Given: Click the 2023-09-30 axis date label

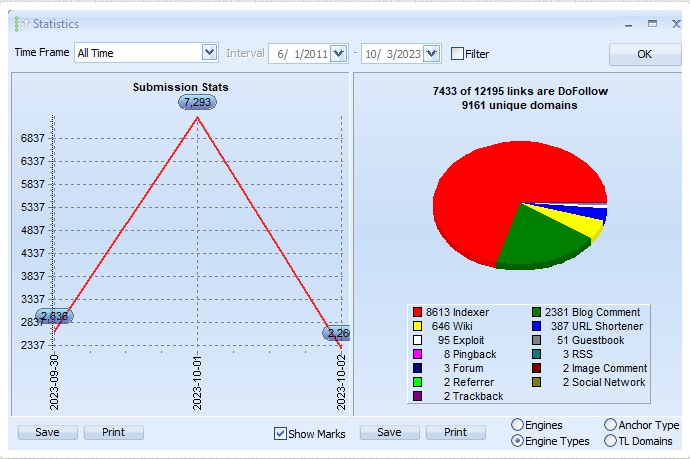Looking at the screenshot, I should (x=54, y=382).
